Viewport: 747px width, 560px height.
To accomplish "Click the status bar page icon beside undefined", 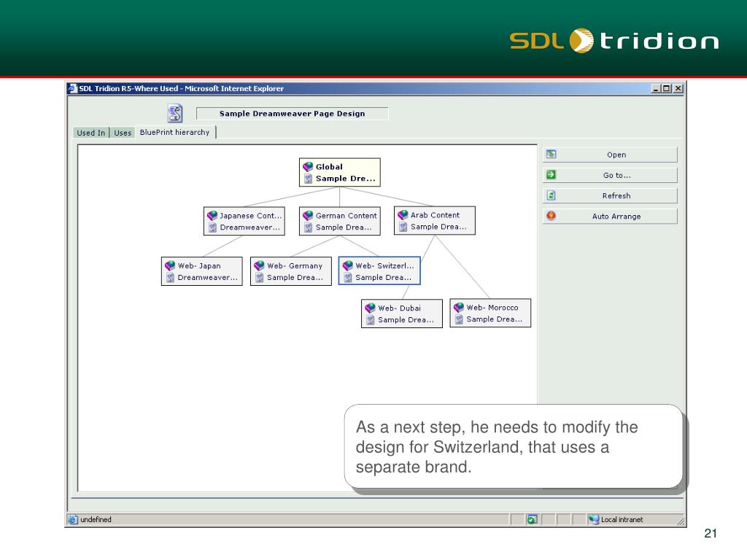I will point(72,519).
